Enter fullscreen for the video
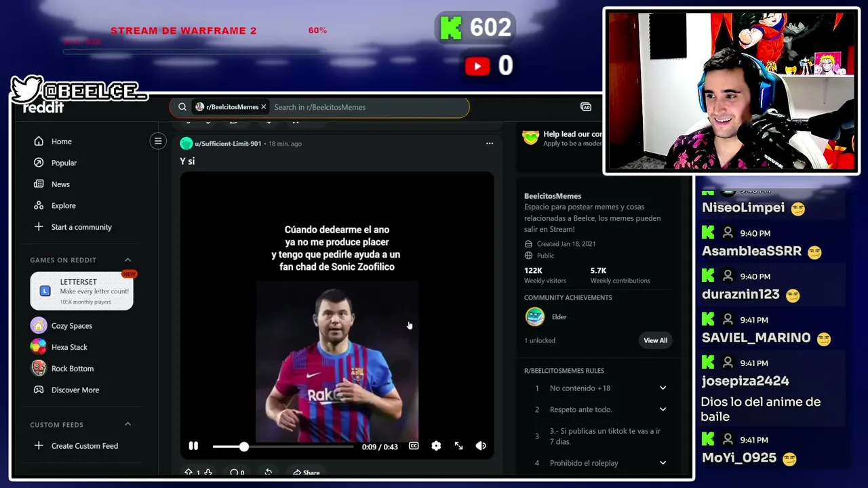The height and width of the screenshot is (488, 868). (458, 446)
